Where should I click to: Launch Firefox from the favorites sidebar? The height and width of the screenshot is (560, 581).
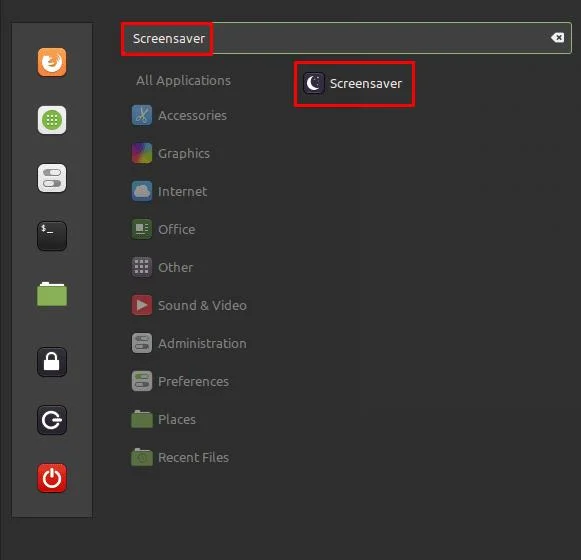click(x=52, y=62)
